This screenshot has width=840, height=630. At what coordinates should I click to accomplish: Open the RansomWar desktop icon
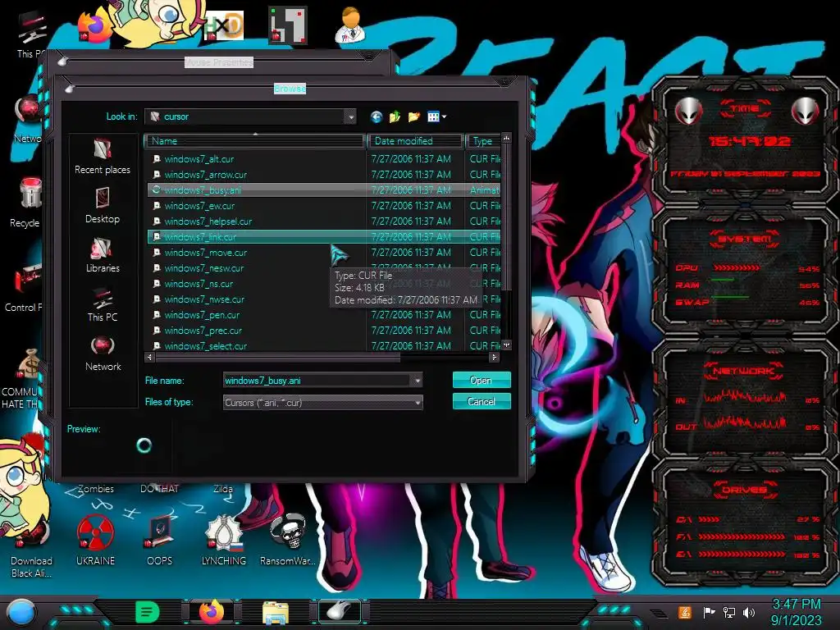tap(288, 540)
